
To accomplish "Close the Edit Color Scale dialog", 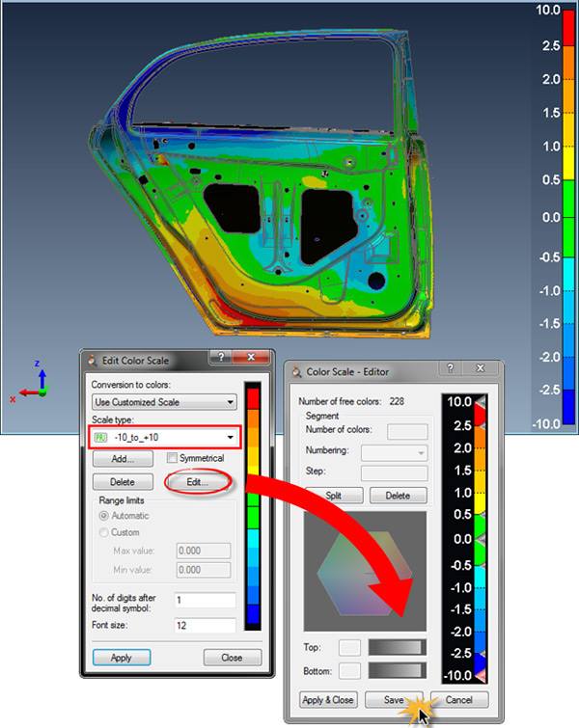I will tap(251, 357).
